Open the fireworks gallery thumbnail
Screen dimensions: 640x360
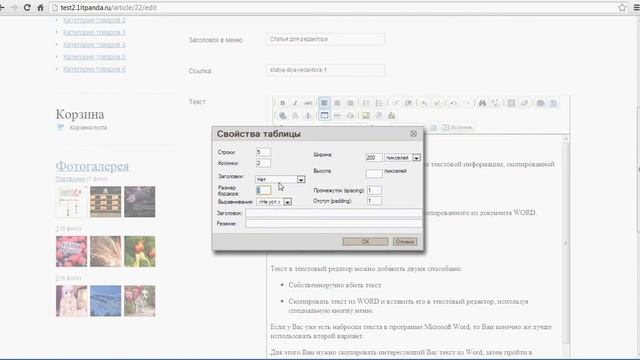point(105,251)
